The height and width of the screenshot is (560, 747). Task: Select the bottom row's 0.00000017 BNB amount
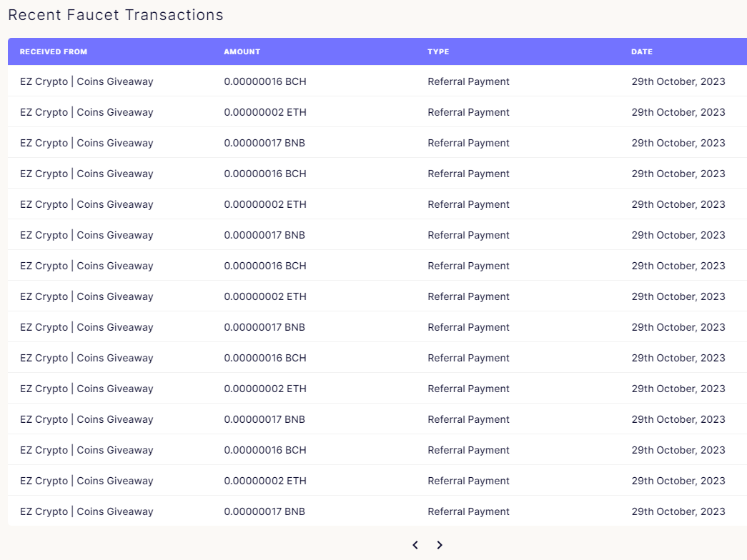pos(264,511)
